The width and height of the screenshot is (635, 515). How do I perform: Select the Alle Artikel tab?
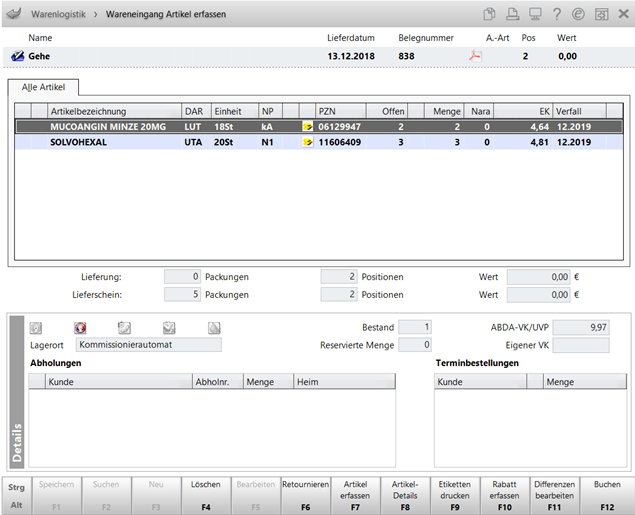click(43, 87)
